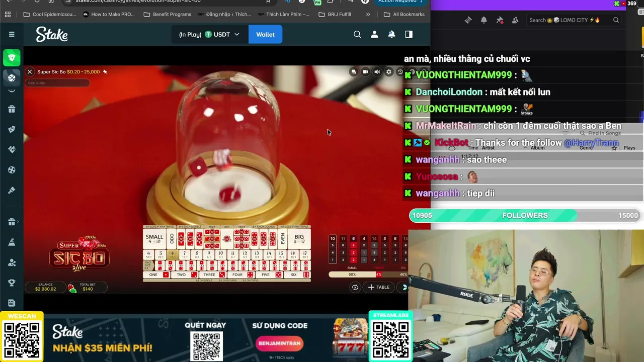Screen dimensions: 644x362
Task: Open the pin icon in Stake sidebar
Action: [12, 190]
